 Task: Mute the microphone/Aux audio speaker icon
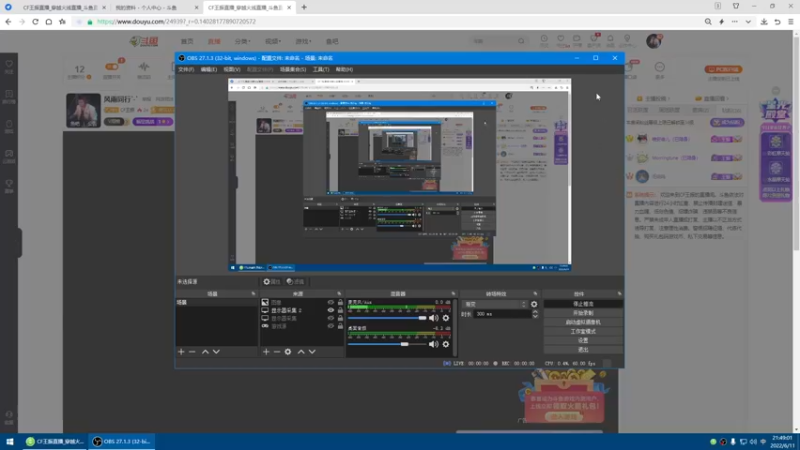point(434,318)
